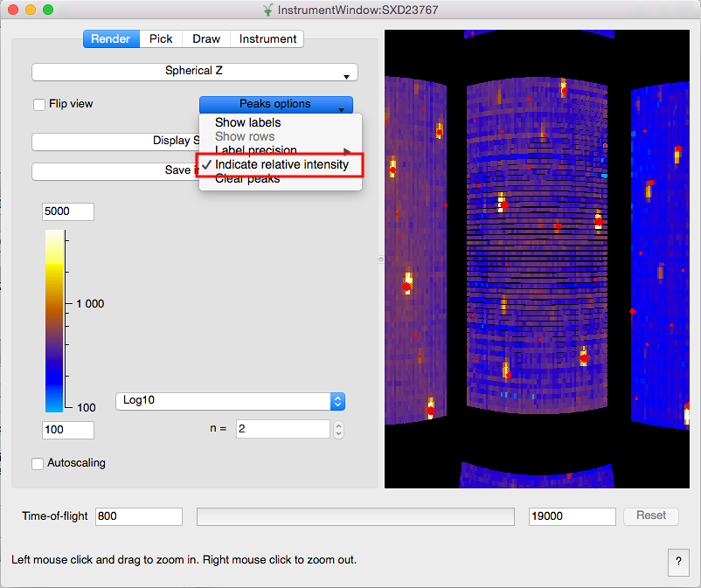Image resolution: width=701 pixels, height=588 pixels.
Task: Open the Spherical Z projection dropdown
Action: click(x=195, y=72)
